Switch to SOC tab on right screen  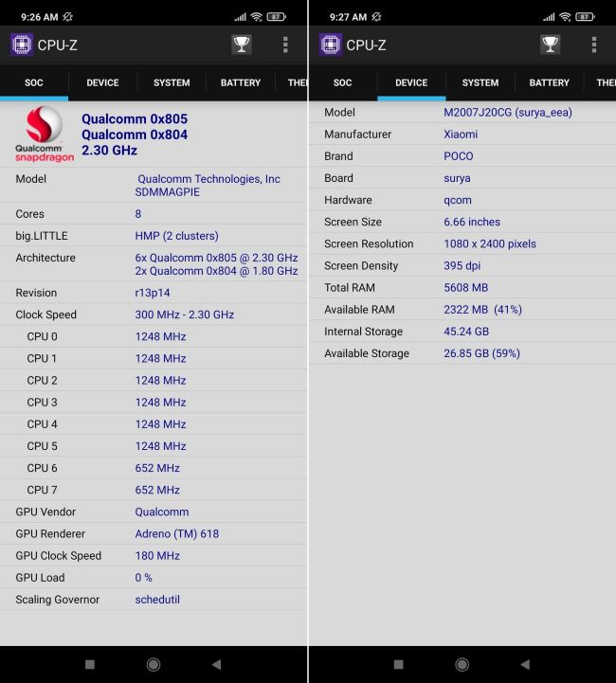(342, 82)
